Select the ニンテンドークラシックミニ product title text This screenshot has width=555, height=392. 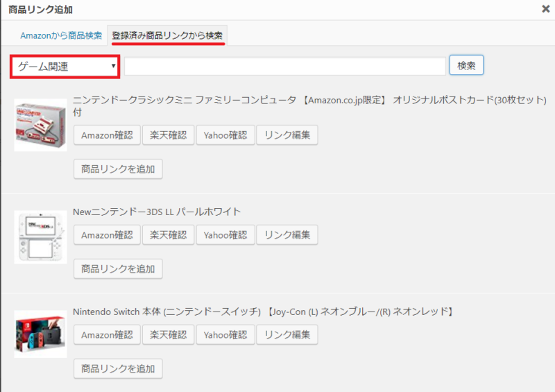(x=309, y=106)
